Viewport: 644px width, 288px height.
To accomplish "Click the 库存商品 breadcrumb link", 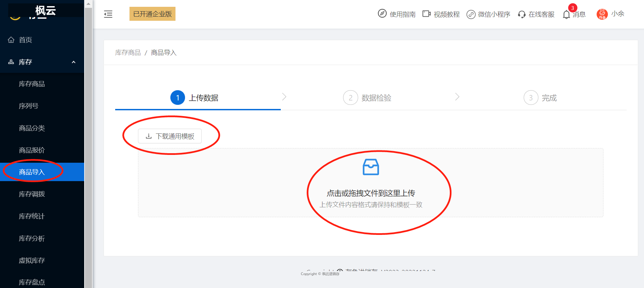I will [x=128, y=53].
